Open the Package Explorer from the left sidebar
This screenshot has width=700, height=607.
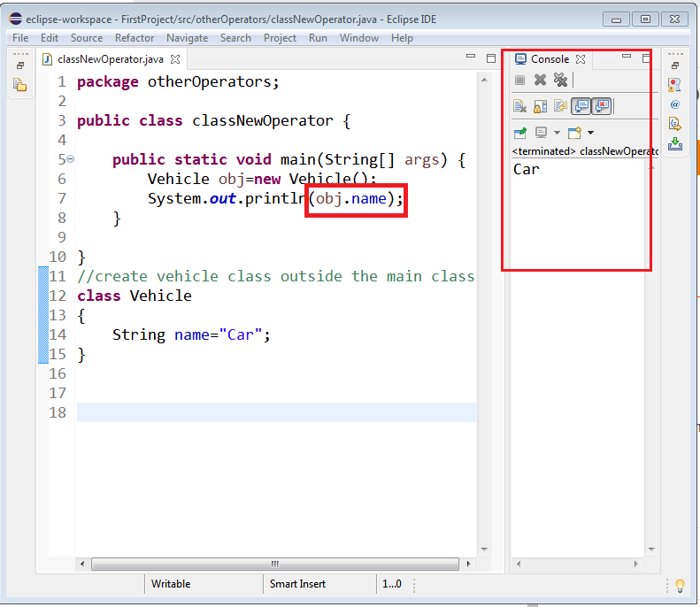pos(20,85)
